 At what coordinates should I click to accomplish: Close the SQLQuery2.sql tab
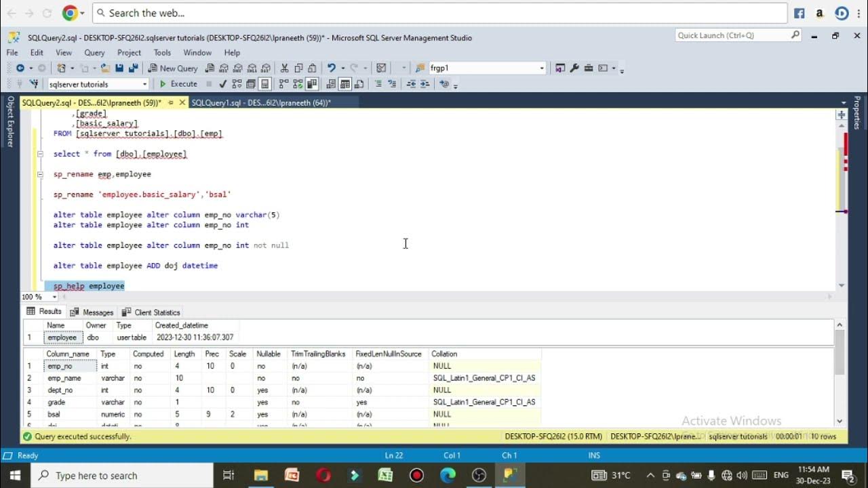pos(182,103)
